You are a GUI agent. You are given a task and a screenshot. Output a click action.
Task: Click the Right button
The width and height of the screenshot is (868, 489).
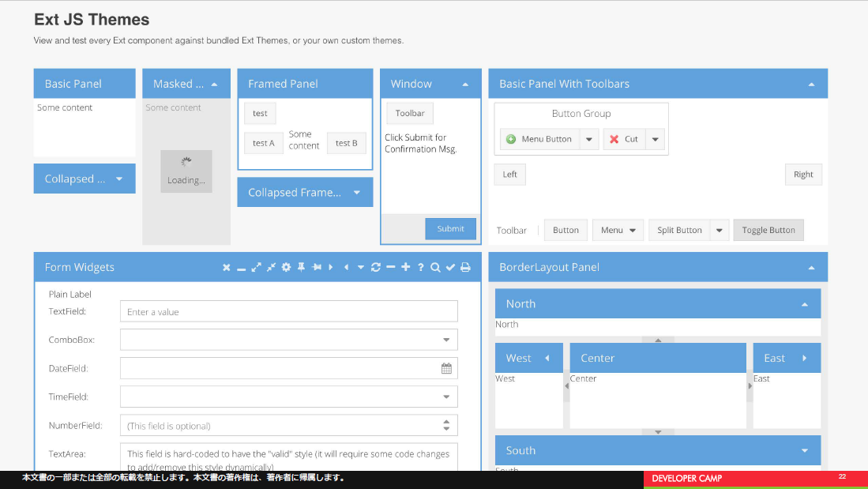pos(803,175)
